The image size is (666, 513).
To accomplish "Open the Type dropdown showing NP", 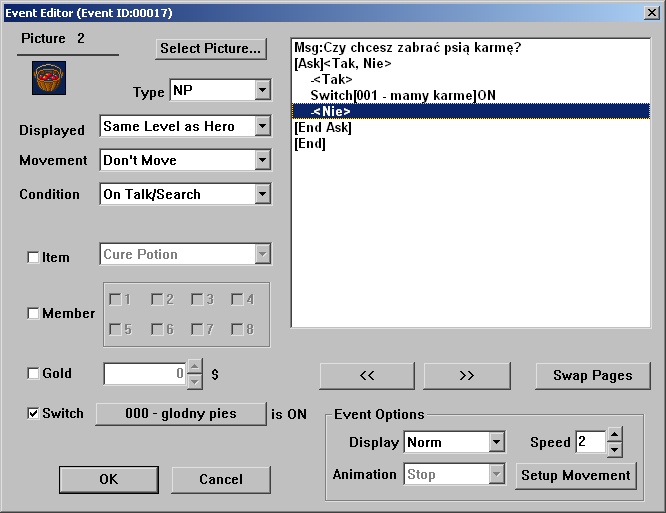I will 220,90.
